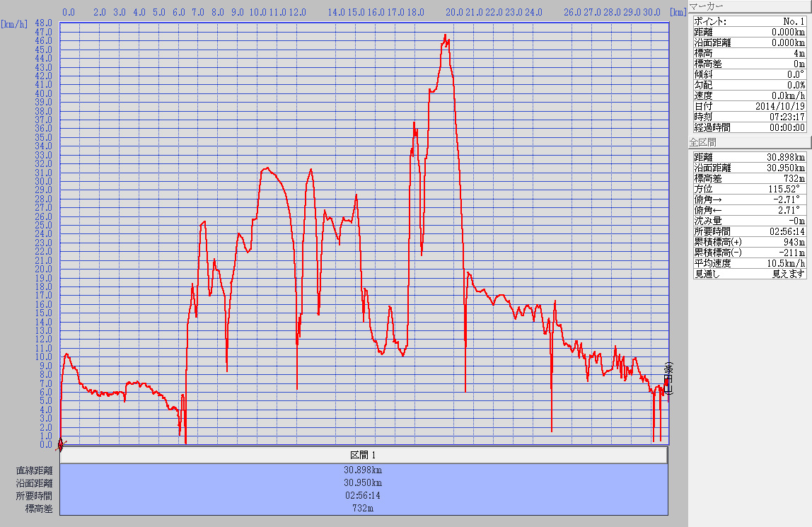The height and width of the screenshot is (527, 812).
Task: Click the 30.898km 直線距離 value in section summary
Action: pyautogui.click(x=364, y=470)
